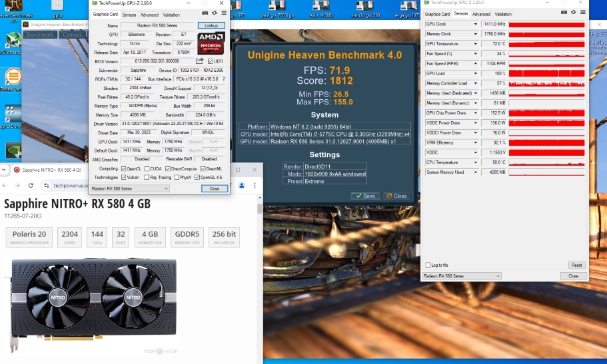Open CPU Temperature sensor dropdown arrow

coord(475,162)
